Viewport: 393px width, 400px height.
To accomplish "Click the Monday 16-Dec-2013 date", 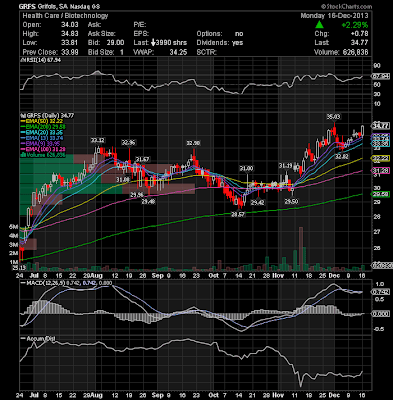I will [x=334, y=16].
